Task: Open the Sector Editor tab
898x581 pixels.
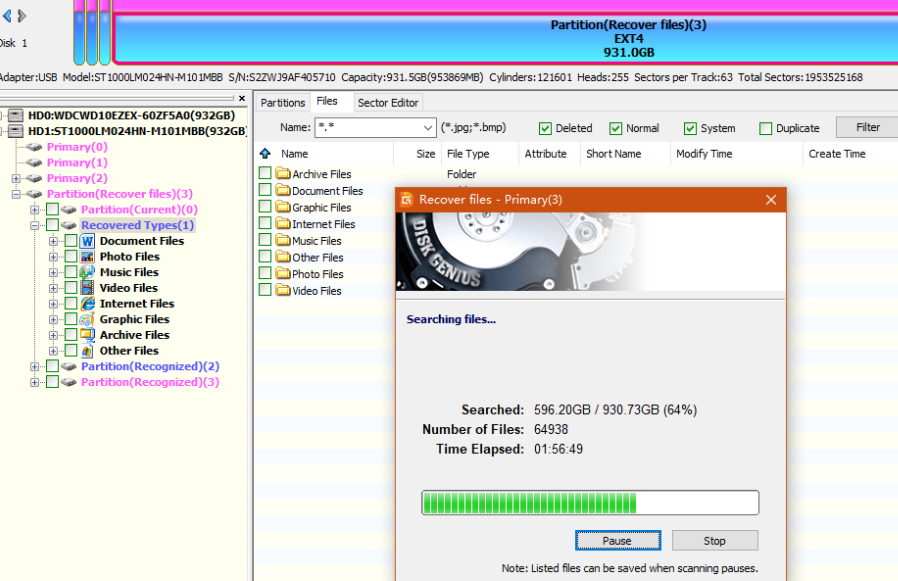Action: pos(388,102)
